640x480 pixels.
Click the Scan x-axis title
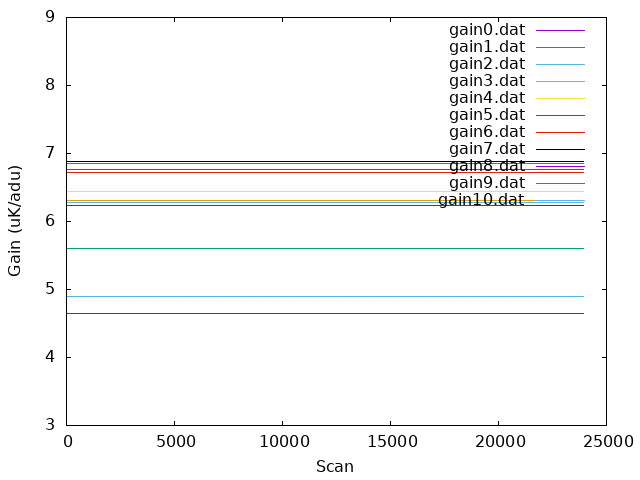pos(335,467)
